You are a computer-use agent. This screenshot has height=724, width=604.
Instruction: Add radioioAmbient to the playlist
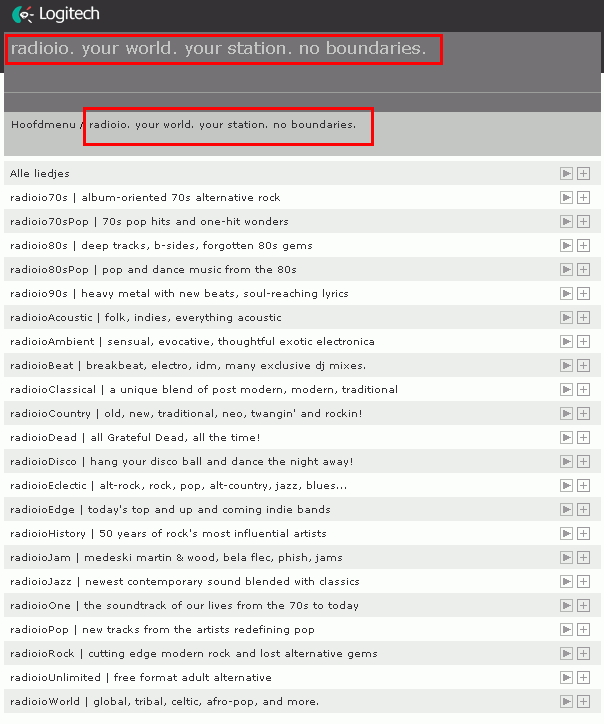(584, 342)
